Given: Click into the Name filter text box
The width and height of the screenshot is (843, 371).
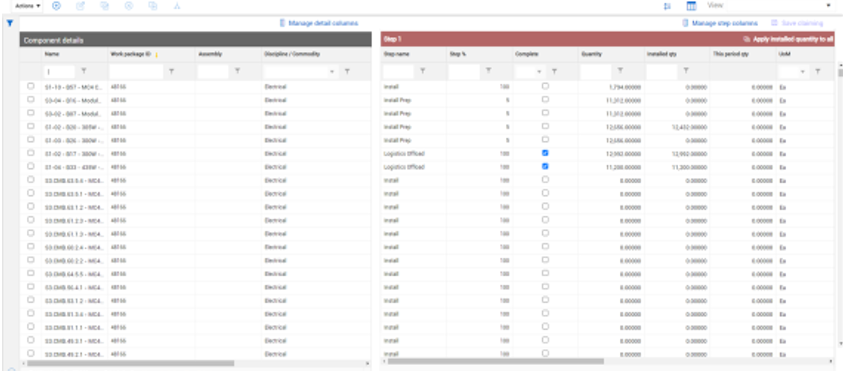Looking at the screenshot, I should (x=59, y=71).
